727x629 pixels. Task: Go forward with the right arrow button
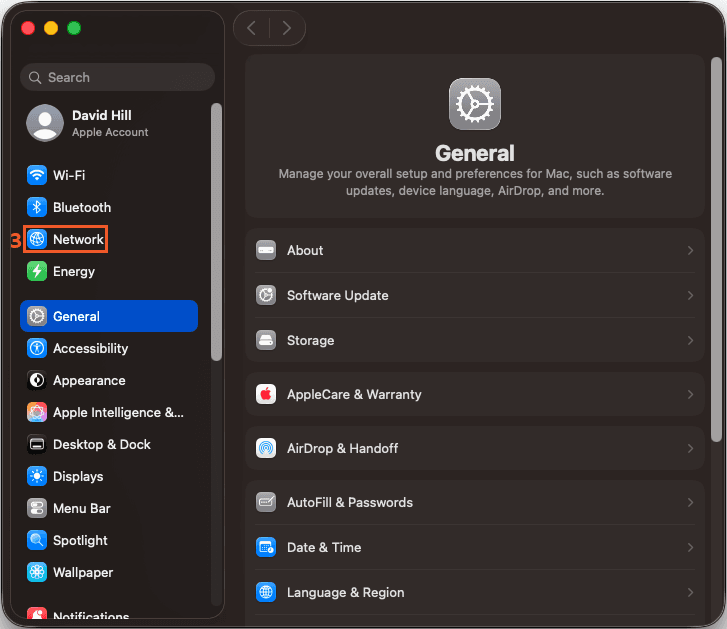(x=287, y=28)
